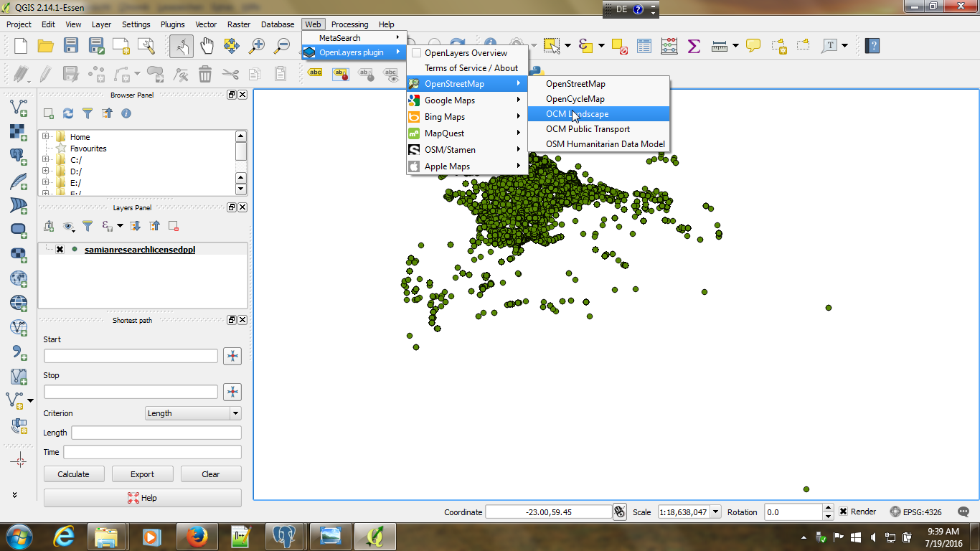Choose the Zoom Out magnifier tool
The image size is (980, 551).
[282, 46]
